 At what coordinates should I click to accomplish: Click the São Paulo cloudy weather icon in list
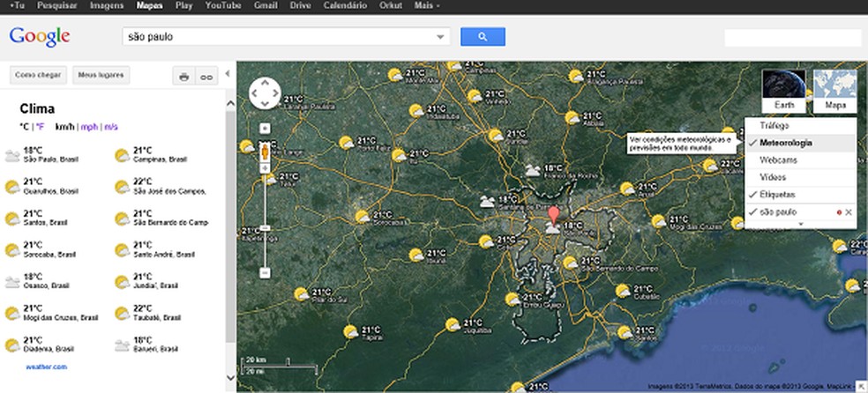pyautogui.click(x=12, y=156)
